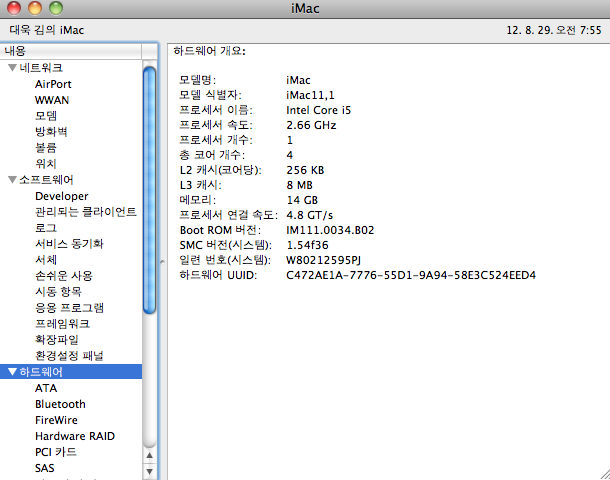
Task: Click the 내용 column header
Action: pos(70,50)
